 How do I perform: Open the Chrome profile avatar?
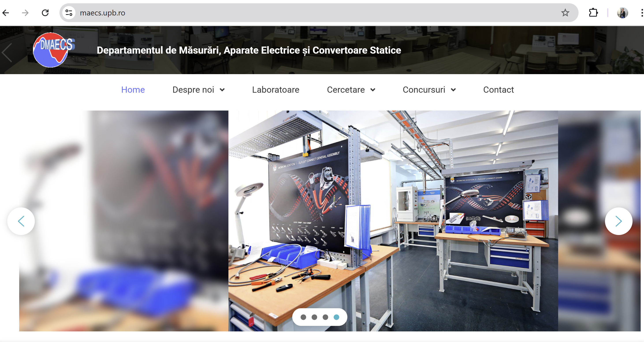pos(622,13)
